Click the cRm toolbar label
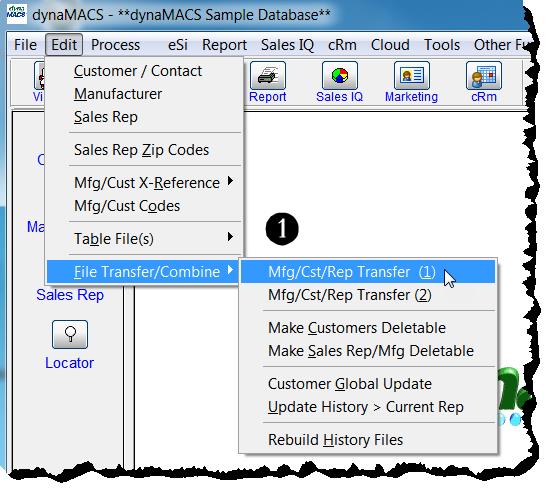The height and width of the screenshot is (492, 552). point(484,97)
